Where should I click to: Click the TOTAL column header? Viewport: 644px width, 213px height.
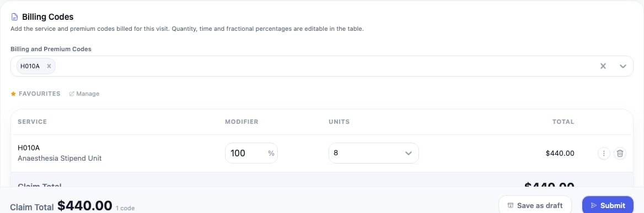[x=563, y=122]
